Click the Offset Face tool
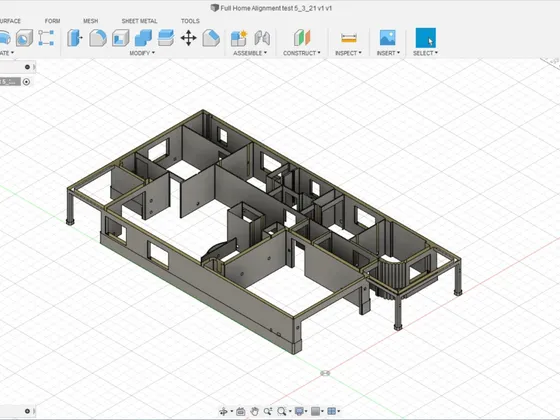Screen dimensions: 560x420 (x=166, y=38)
